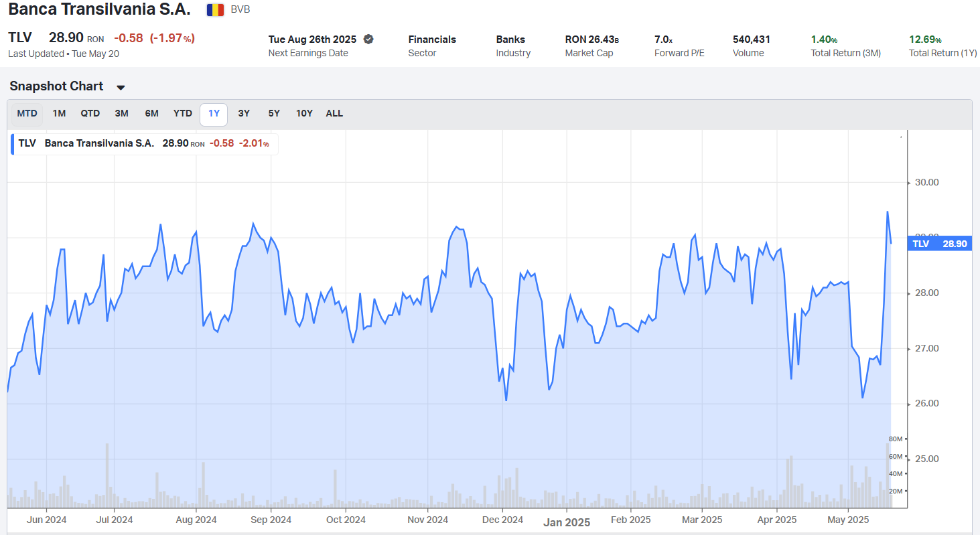The height and width of the screenshot is (535, 980).
Task: Click the 7.0x Forward P/E value
Action: click(663, 40)
